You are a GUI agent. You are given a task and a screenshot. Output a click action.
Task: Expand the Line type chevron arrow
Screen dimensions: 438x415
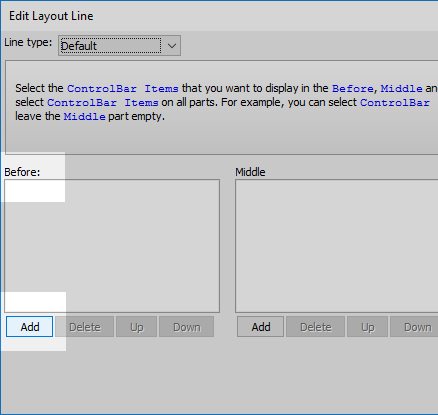click(172, 46)
